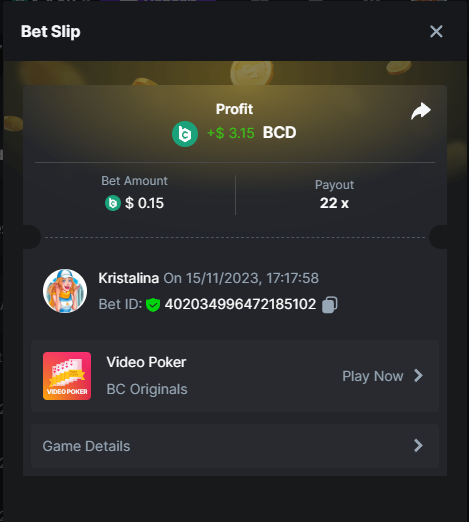469x522 pixels.
Task: Click the Play Now link
Action: pyautogui.click(x=373, y=376)
